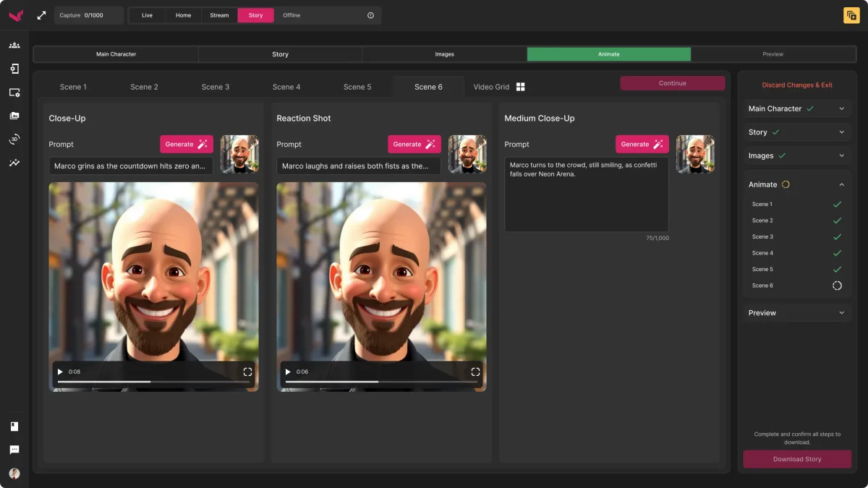Open the media gallery sidebar icon
This screenshot has width=868, height=488.
coord(14,116)
